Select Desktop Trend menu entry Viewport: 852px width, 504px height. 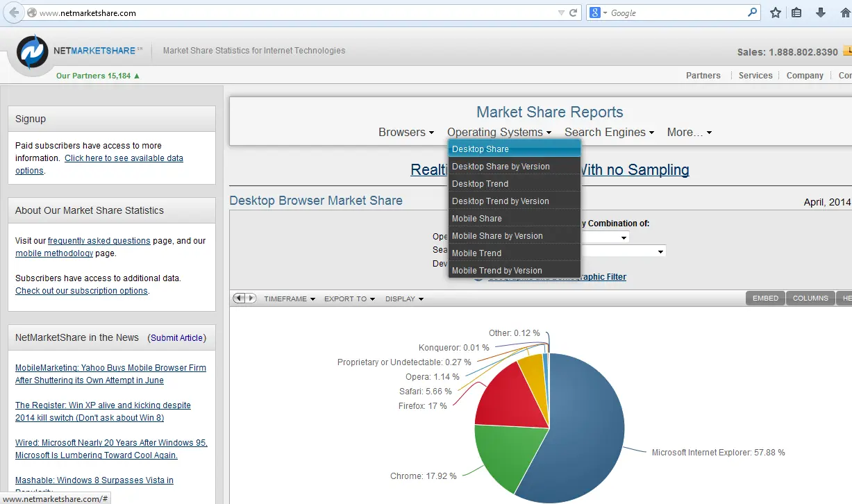click(x=515, y=183)
